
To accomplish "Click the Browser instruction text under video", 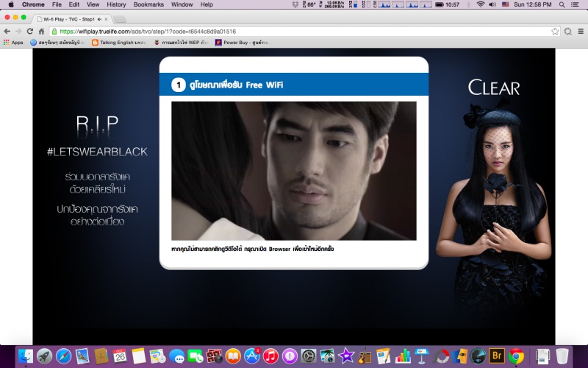I will tap(252, 249).
